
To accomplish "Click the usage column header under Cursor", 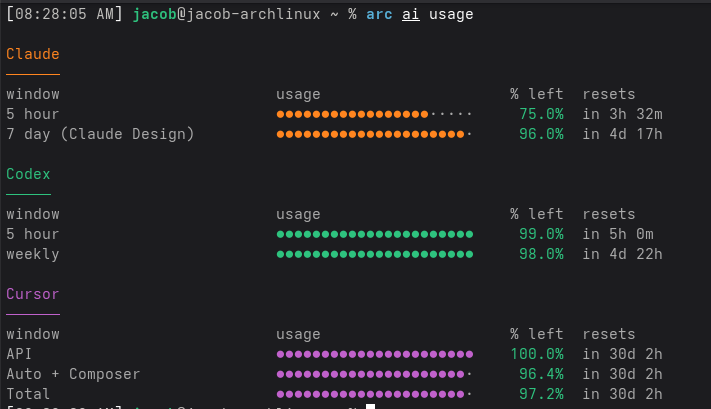I will tap(298, 334).
